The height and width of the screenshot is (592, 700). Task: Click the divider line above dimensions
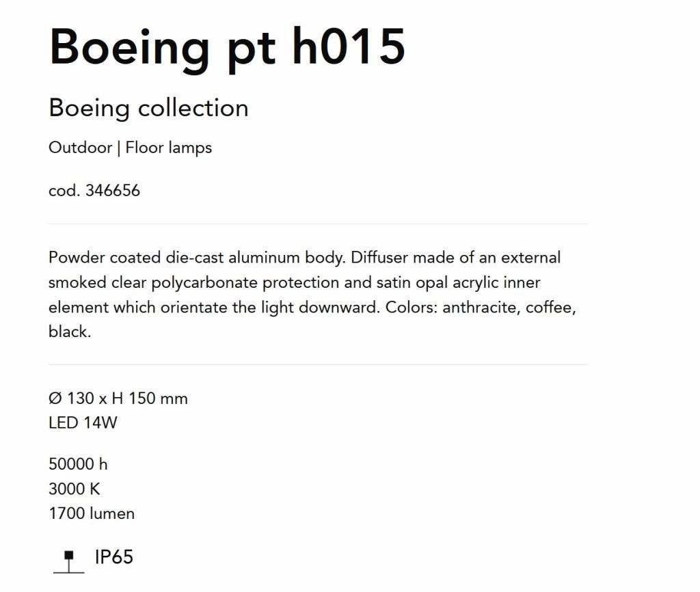pos(318,365)
